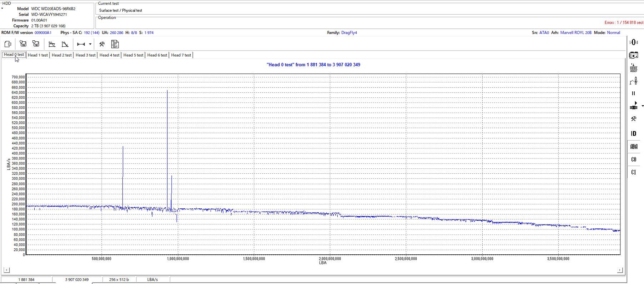The image size is (644, 284).
Task: Open the hammer-and-wrench tools in the top toolbar
Action: [102, 44]
